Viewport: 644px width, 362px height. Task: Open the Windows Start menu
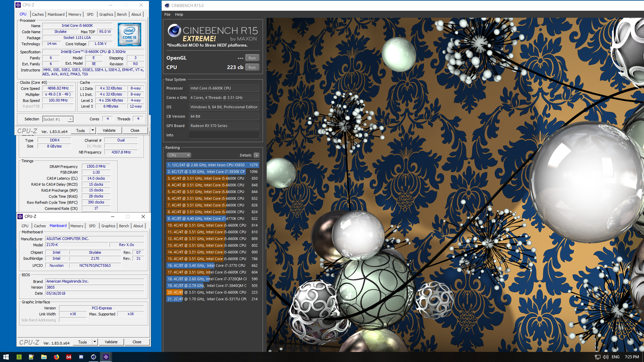[x=6, y=357]
